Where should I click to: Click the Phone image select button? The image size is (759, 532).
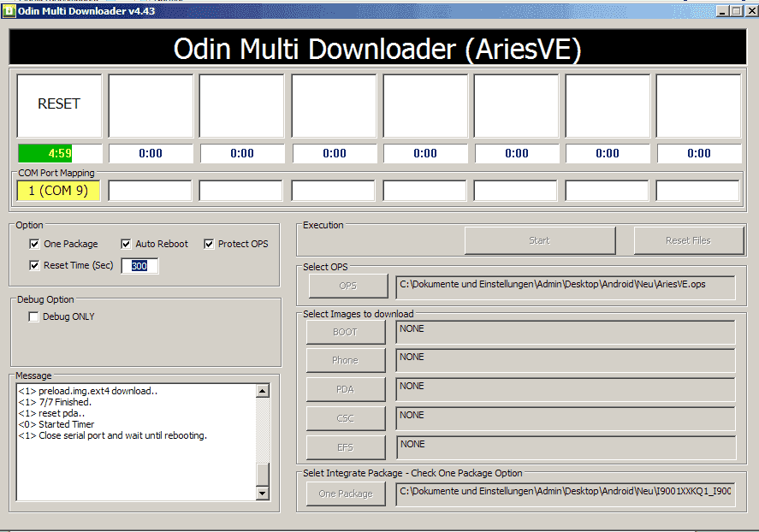[346, 360]
